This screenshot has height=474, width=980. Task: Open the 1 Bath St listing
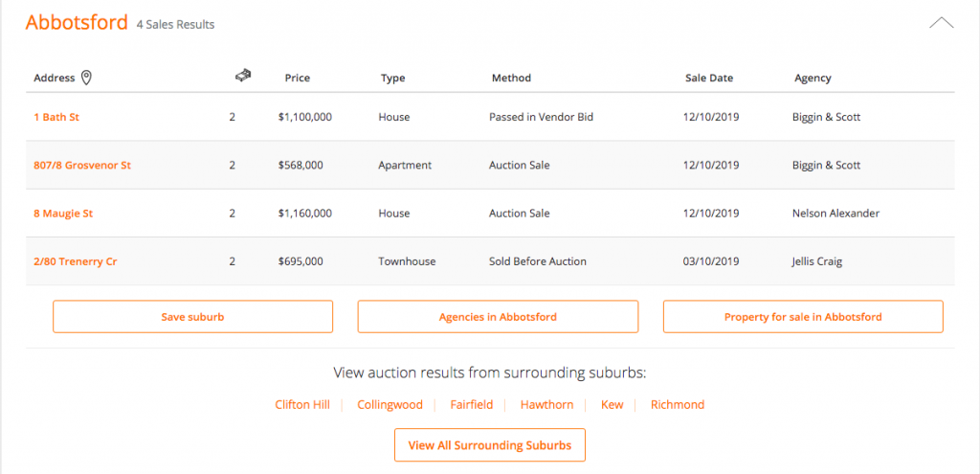click(56, 117)
